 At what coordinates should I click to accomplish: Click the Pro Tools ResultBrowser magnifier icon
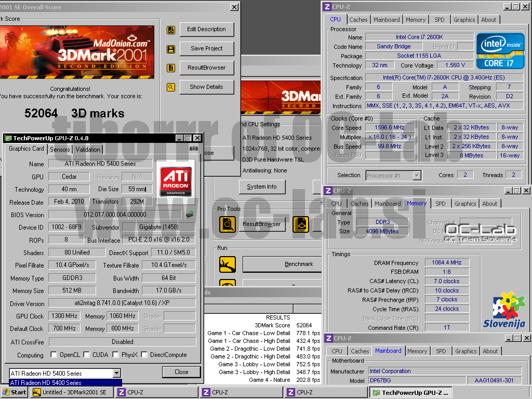[228, 224]
